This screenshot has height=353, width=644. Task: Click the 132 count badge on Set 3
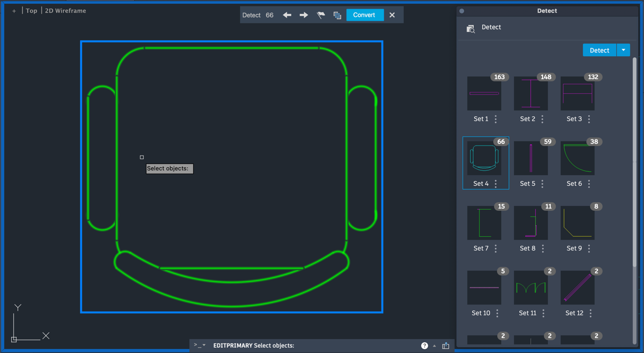coord(593,77)
